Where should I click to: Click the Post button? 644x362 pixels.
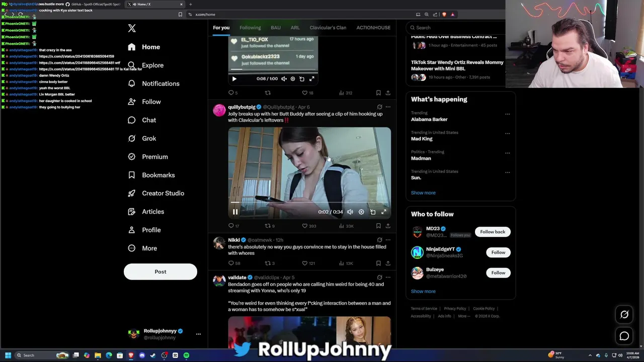pyautogui.click(x=160, y=271)
